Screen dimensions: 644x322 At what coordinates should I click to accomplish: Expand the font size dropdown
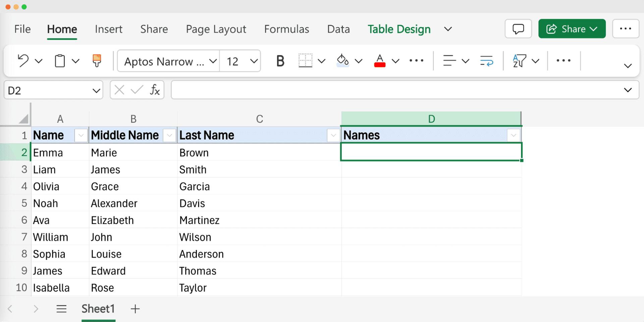[254, 61]
